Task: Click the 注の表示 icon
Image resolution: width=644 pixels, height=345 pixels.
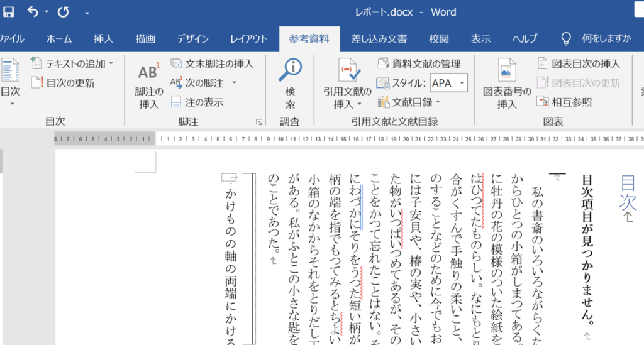Action: pos(176,102)
